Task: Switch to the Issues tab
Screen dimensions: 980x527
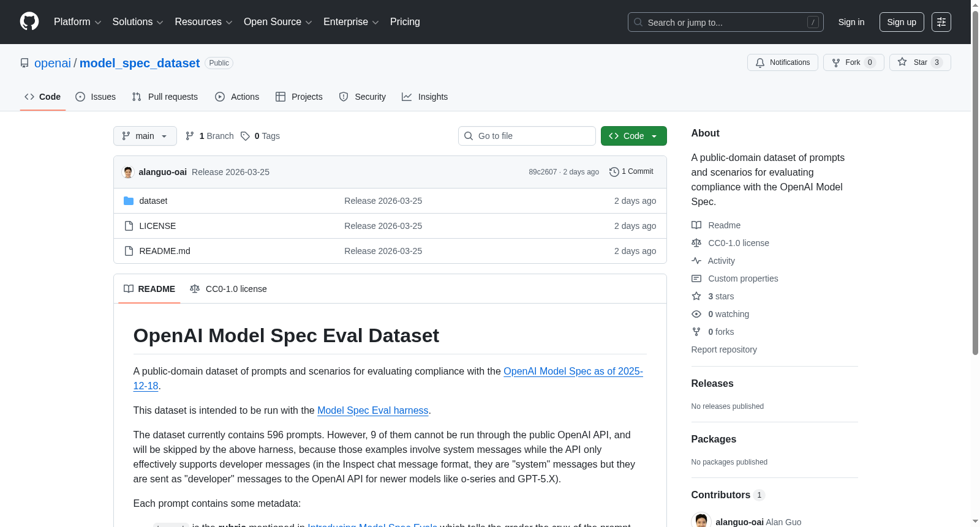Action: coord(96,97)
